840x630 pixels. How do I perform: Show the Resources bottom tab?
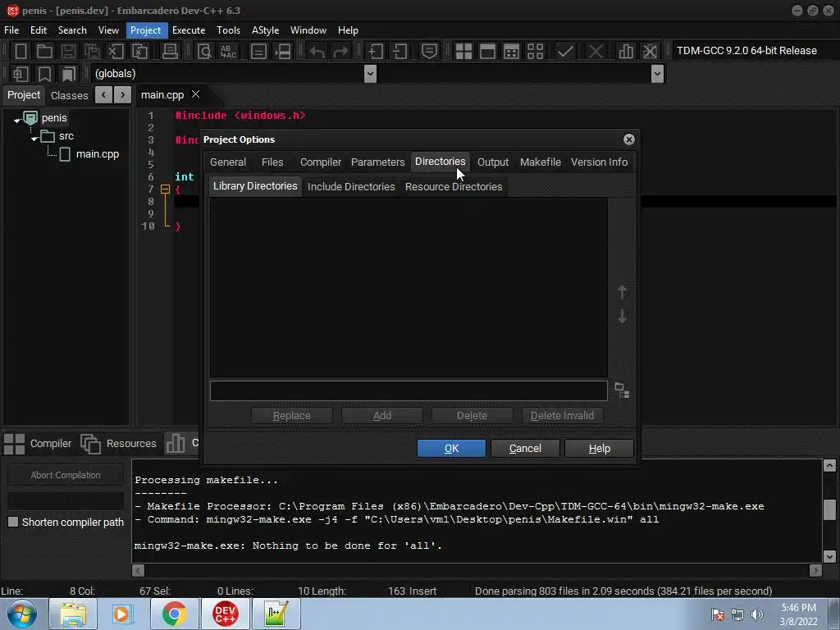[119, 444]
